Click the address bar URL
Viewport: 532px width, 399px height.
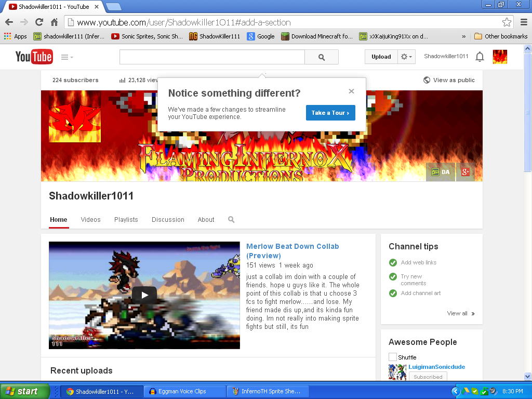click(x=184, y=22)
